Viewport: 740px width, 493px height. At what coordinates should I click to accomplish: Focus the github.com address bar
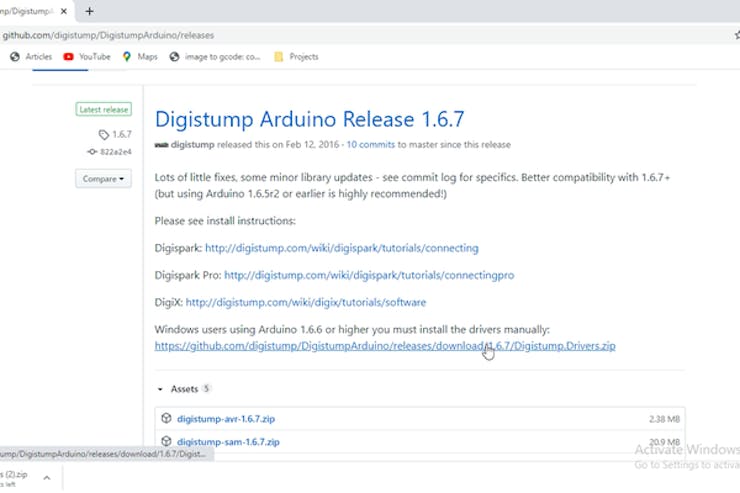pos(300,34)
